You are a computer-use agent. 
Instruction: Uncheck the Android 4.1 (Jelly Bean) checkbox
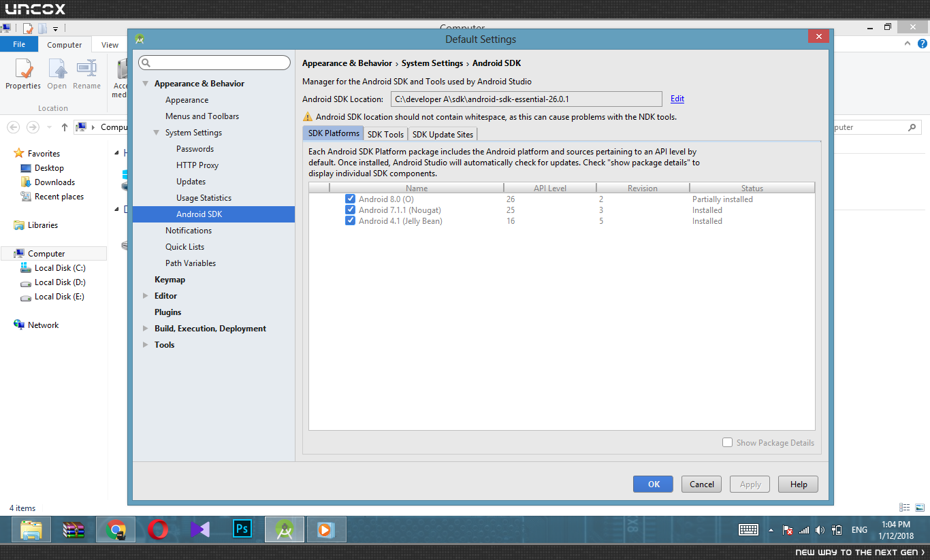(x=350, y=221)
